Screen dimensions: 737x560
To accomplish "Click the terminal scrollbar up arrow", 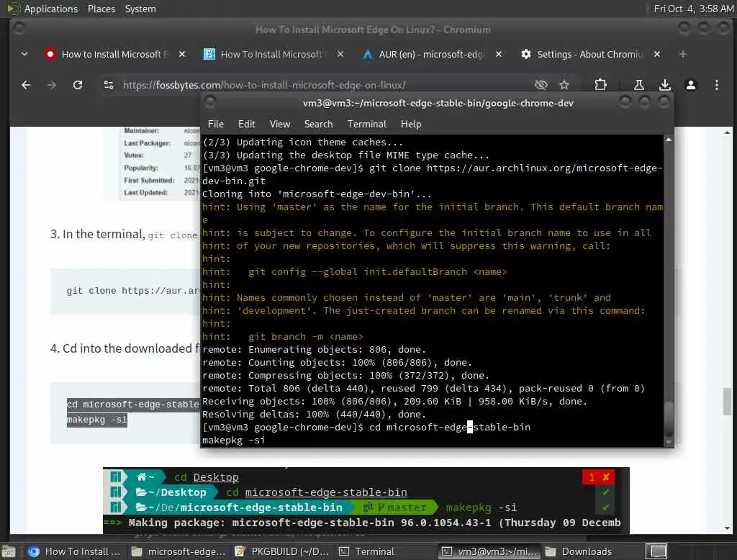I will click(669, 140).
